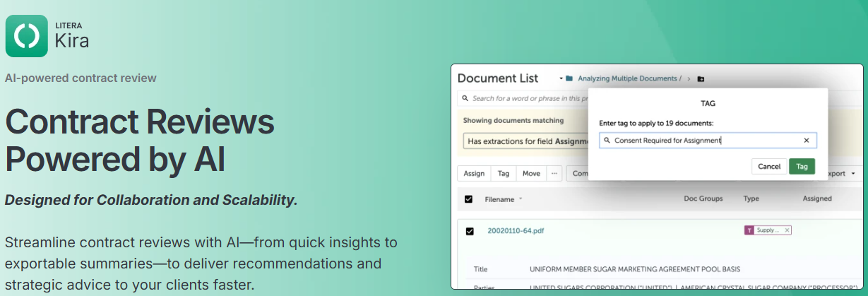868x296 pixels.
Task: Remove the Supply type tag chip
Action: coord(787,230)
